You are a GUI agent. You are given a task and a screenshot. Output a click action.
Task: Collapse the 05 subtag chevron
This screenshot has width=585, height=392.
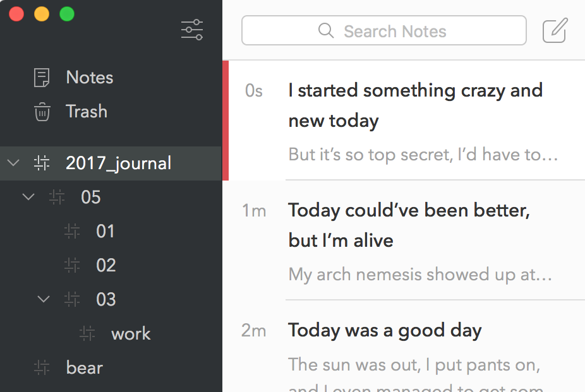point(28,197)
